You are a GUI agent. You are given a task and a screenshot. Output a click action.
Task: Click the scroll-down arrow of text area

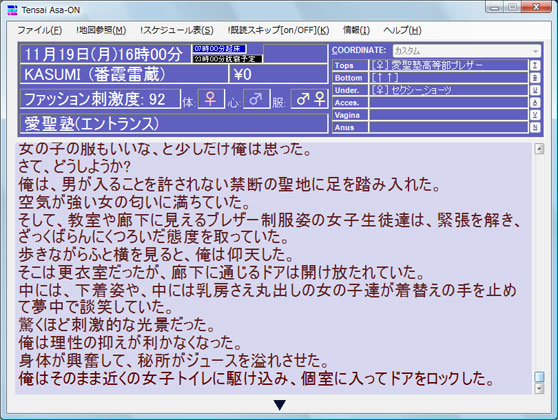point(539,388)
